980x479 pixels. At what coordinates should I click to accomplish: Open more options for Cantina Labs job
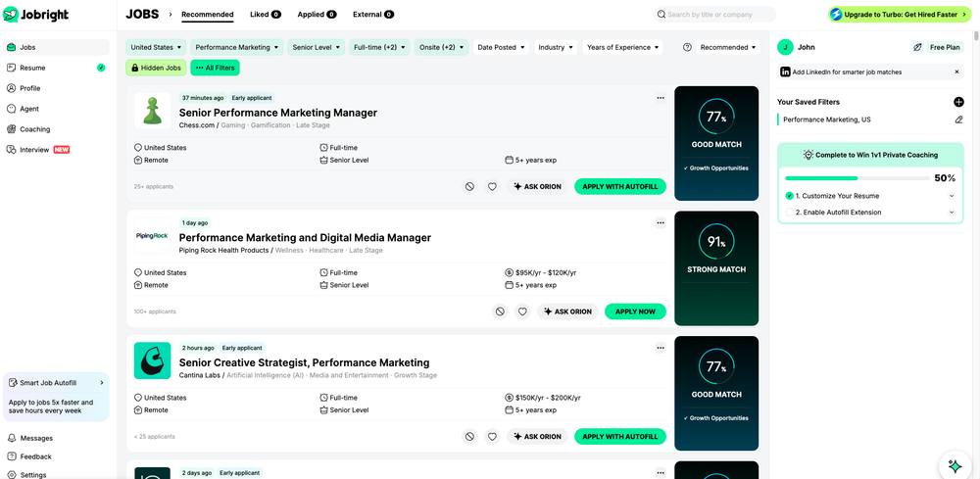click(661, 348)
